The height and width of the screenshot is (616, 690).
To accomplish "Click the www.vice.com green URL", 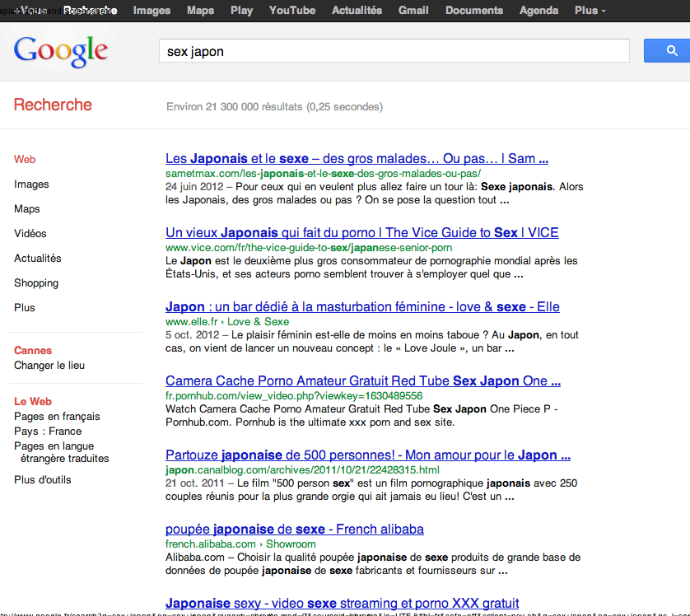I will [309, 248].
